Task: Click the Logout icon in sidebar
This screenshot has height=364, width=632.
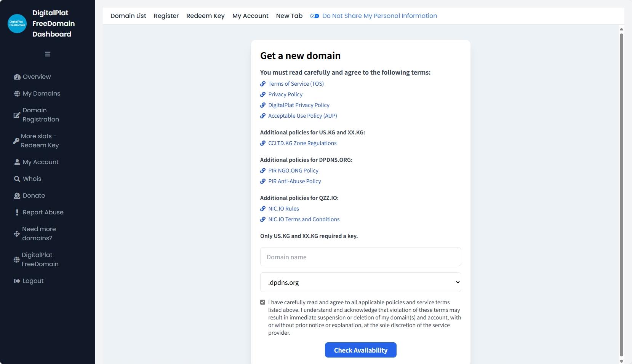Action: (x=17, y=281)
